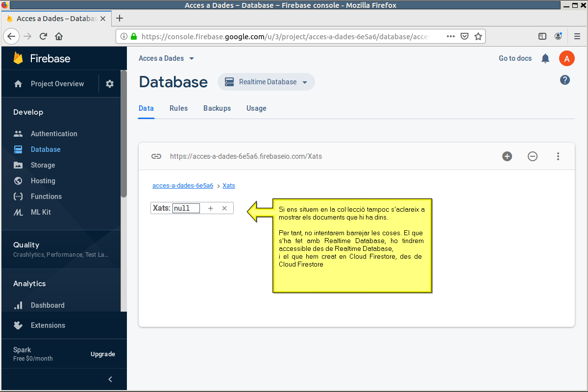Open Extensions in the sidebar
588x392 pixels.
coord(48,325)
